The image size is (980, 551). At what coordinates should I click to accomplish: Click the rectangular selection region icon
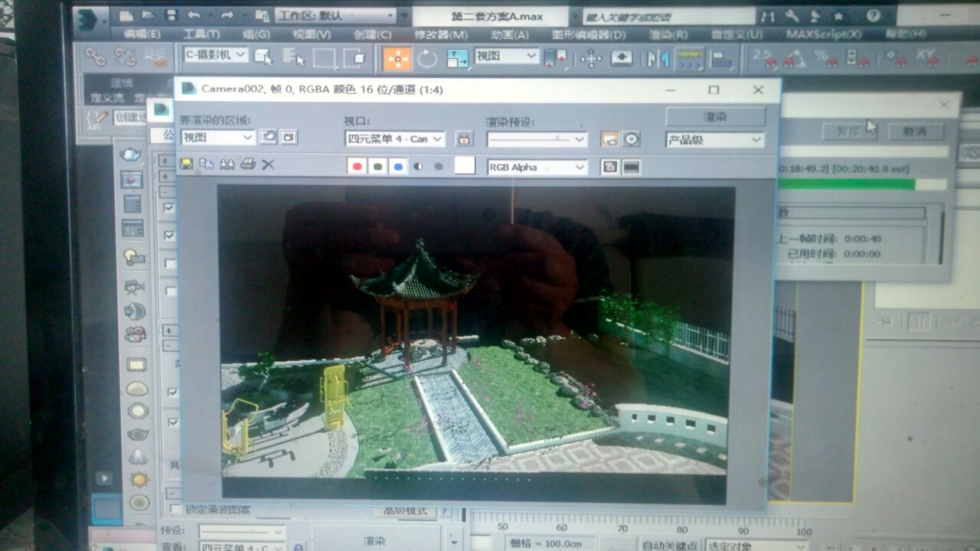(x=325, y=58)
